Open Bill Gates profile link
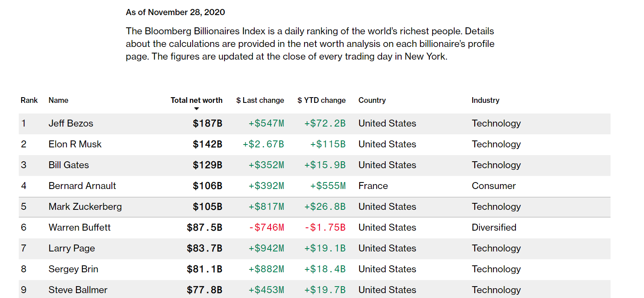644x298 pixels. pos(69,165)
